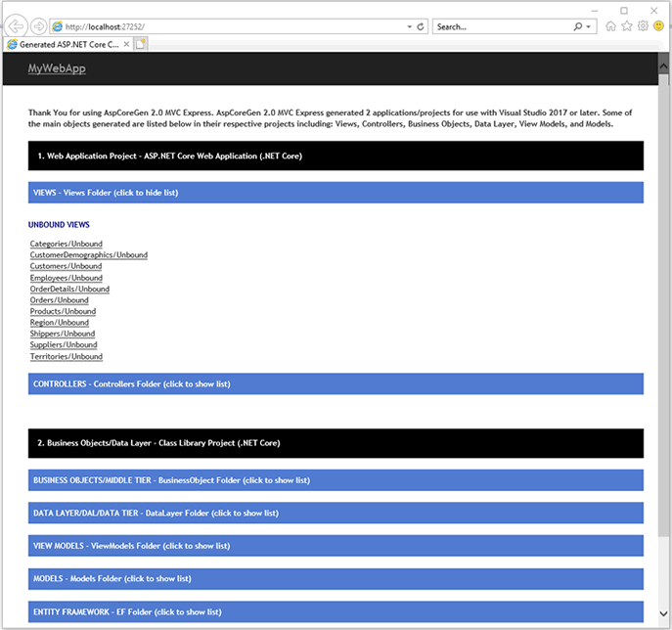Open the Shippers/Unbound link
Screen dimensions: 672x630
pyautogui.click(x=63, y=334)
